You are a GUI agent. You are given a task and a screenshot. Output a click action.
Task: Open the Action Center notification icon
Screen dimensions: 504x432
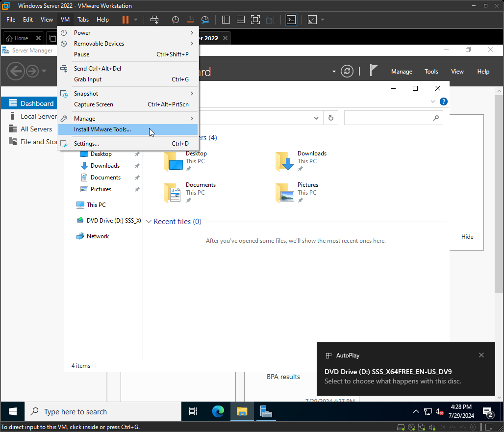[488, 412]
